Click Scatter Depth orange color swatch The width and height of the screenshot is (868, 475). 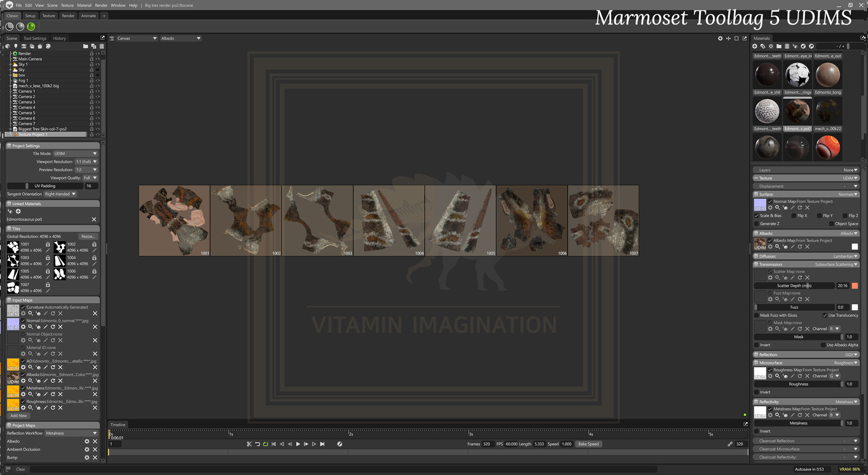coord(855,286)
